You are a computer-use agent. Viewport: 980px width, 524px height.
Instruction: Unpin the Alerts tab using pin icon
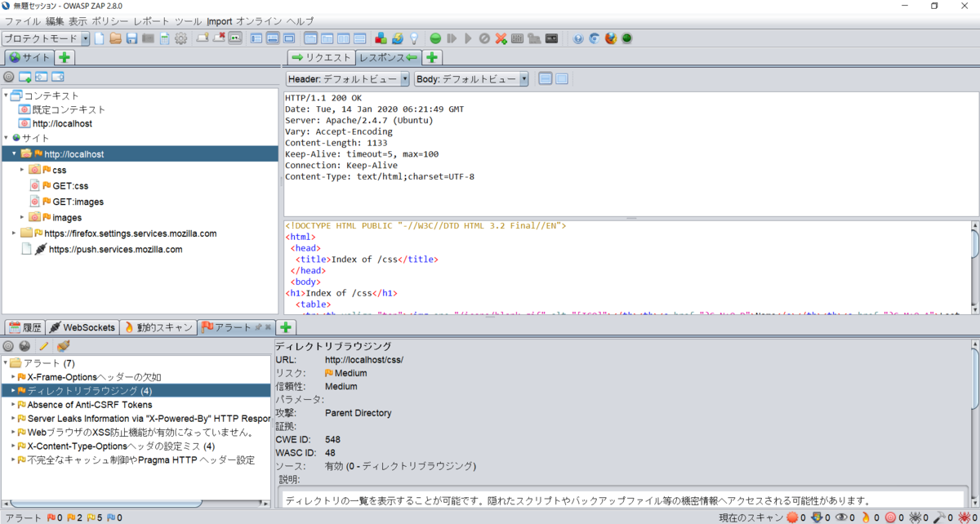pyautogui.click(x=259, y=327)
